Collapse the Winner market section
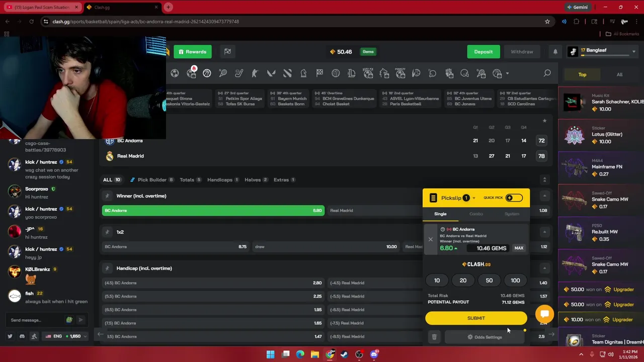The width and height of the screenshot is (644, 362). [x=544, y=196]
